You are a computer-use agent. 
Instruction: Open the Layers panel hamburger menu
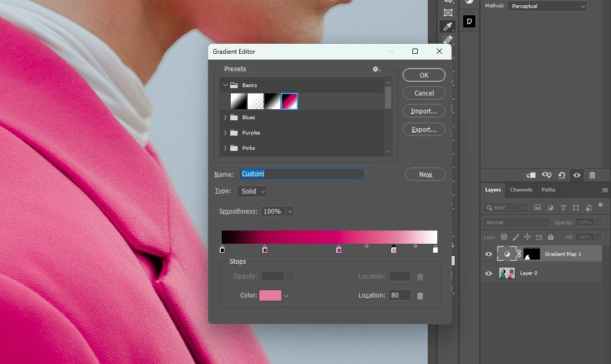[605, 190]
